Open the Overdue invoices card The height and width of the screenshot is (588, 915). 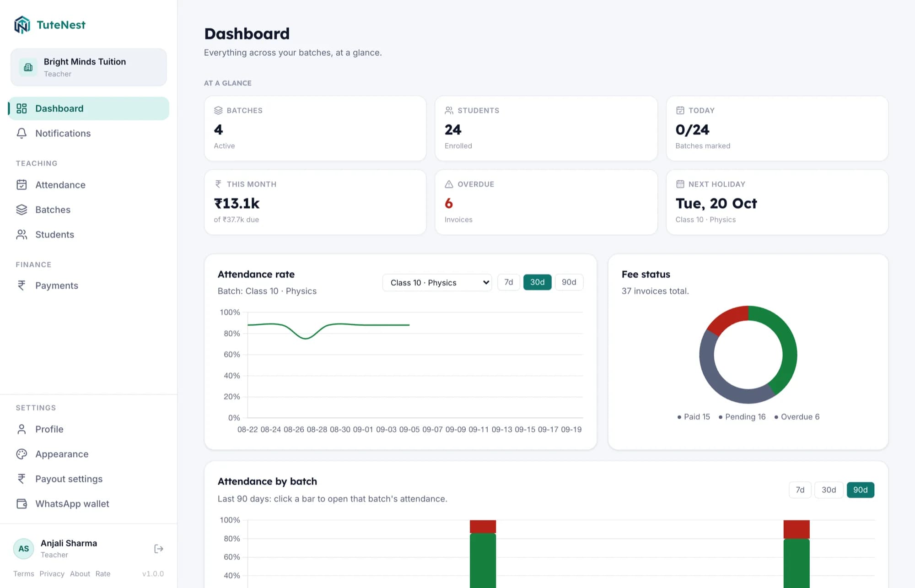(546, 202)
